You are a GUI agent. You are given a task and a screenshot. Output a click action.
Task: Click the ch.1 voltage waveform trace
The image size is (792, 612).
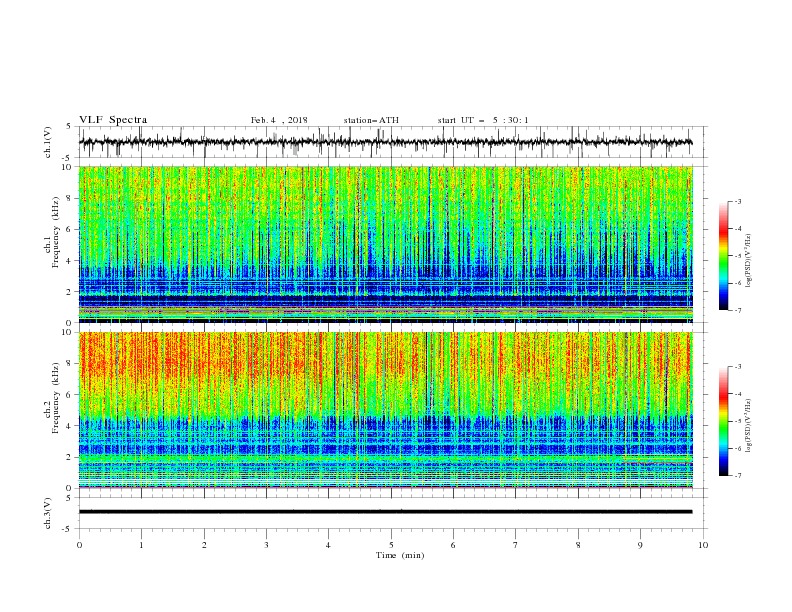[385, 142]
